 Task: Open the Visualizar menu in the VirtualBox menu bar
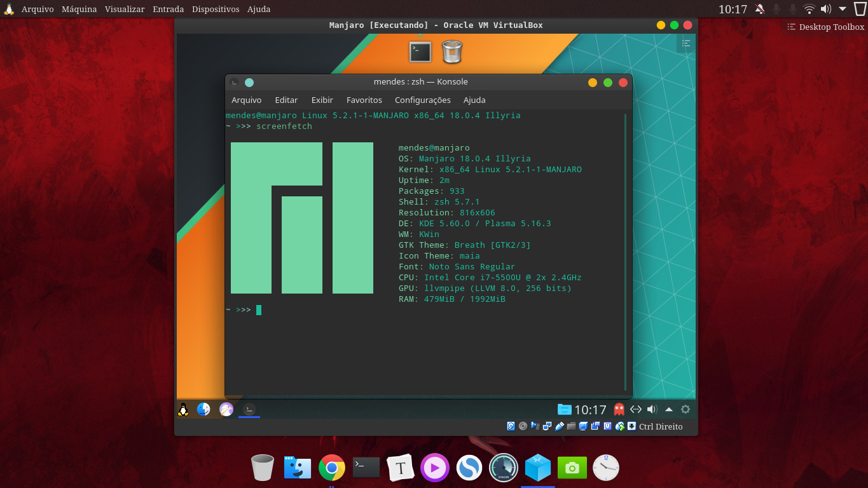[125, 9]
